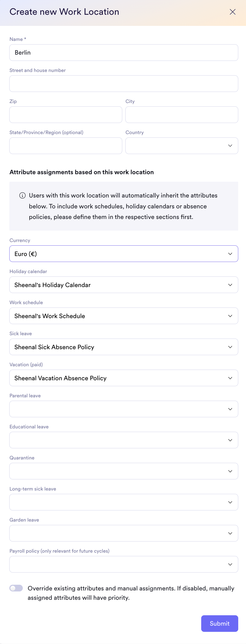Open the Currency dropdown showing Euro

click(x=124, y=254)
